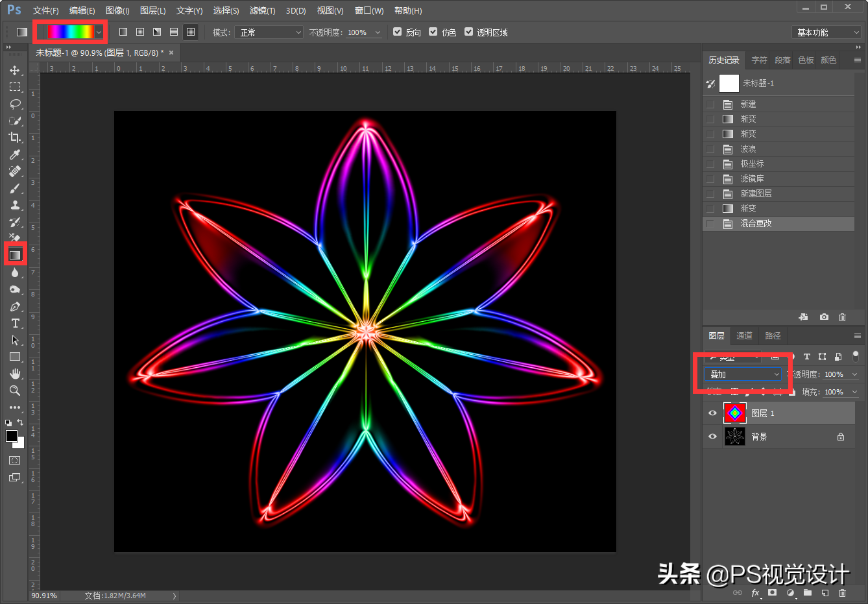This screenshot has height=604, width=868.
Task: Switch to the 色板 tab
Action: click(x=806, y=60)
